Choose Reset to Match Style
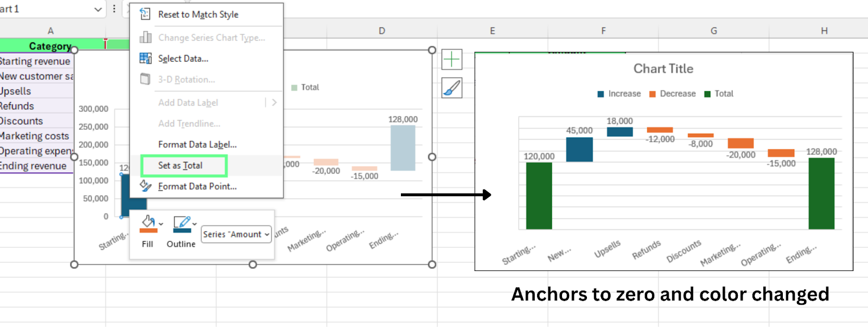The height and width of the screenshot is (327, 868). [x=198, y=15]
